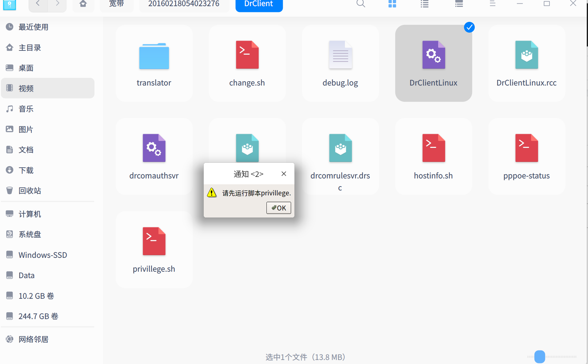Switch to list view
Screen dimensions: 588x364
point(425,4)
